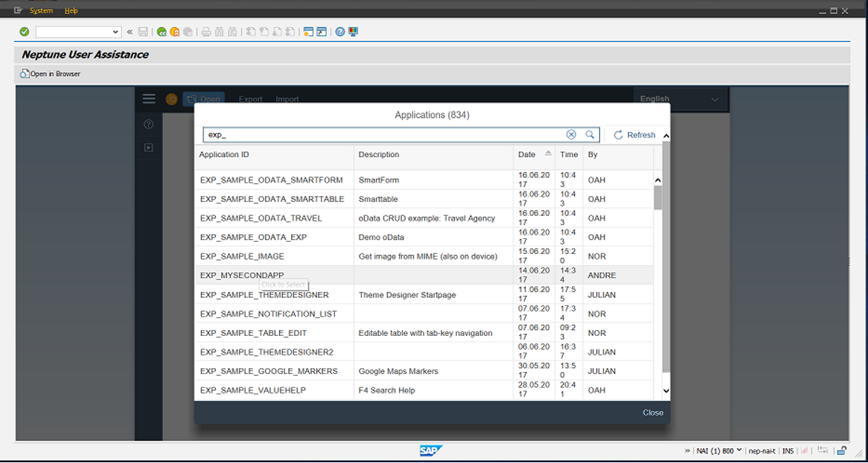Click the orange Exit icon

click(x=175, y=32)
